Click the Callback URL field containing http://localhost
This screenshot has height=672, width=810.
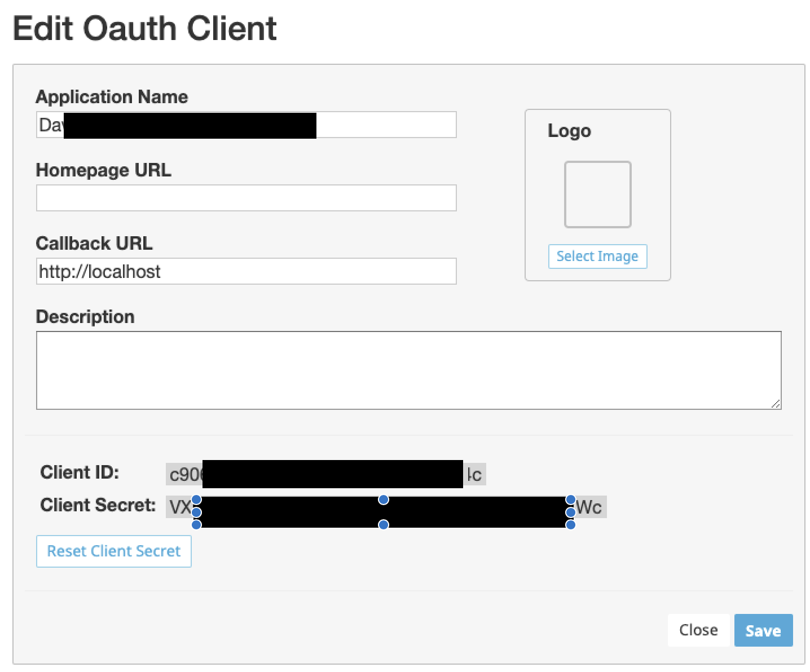(x=246, y=271)
